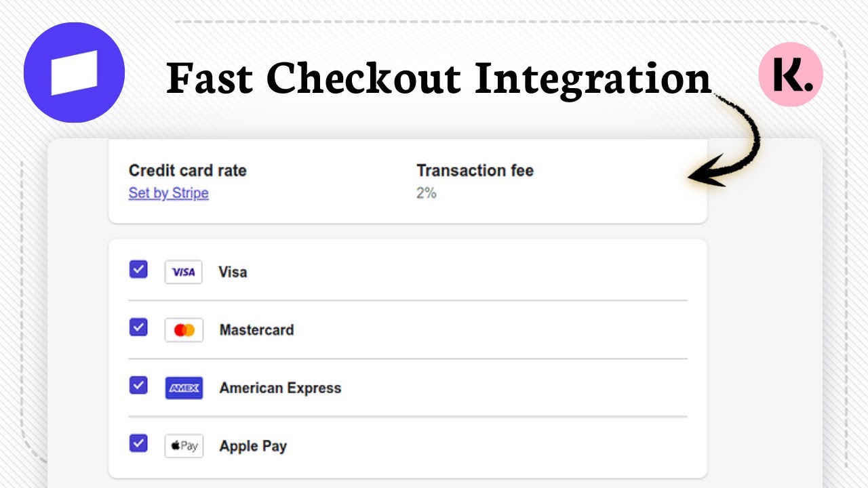Viewport: 868px width, 488px height.
Task: Open the Set by Stripe link
Action: (x=169, y=193)
